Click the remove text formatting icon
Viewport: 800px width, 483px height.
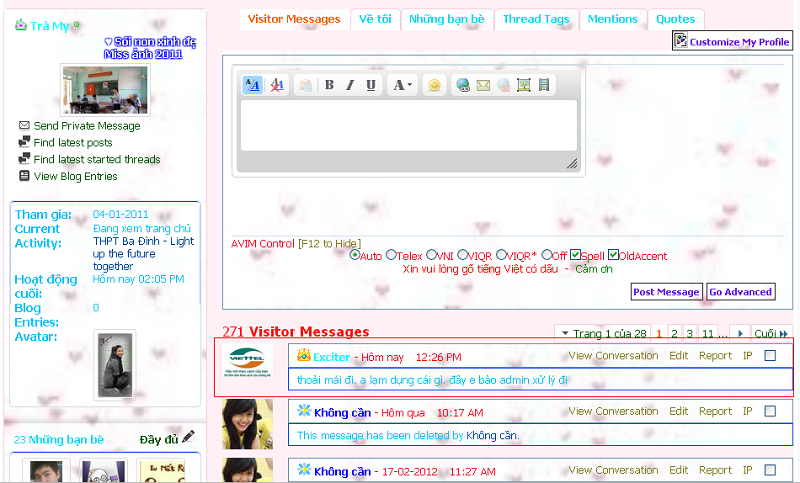click(x=277, y=85)
